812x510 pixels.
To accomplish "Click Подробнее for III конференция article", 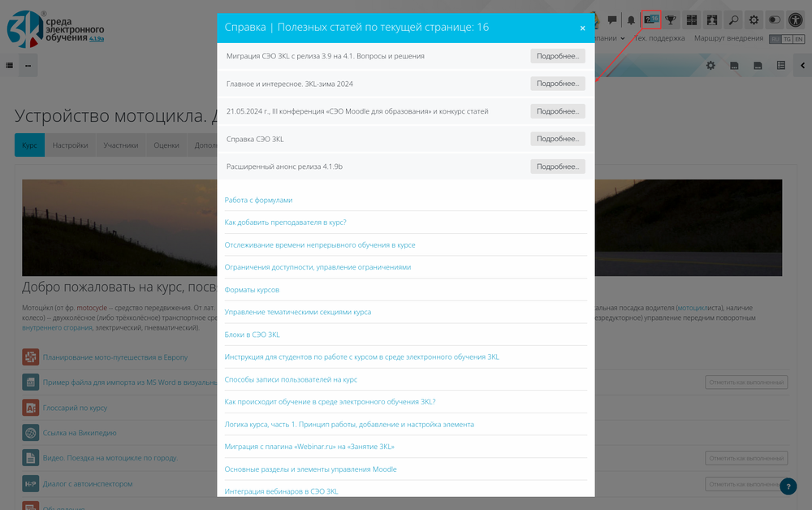I will [x=558, y=111].
